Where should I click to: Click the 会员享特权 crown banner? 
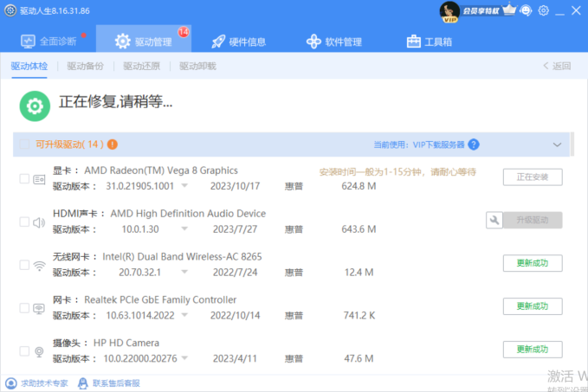pyautogui.click(x=489, y=10)
